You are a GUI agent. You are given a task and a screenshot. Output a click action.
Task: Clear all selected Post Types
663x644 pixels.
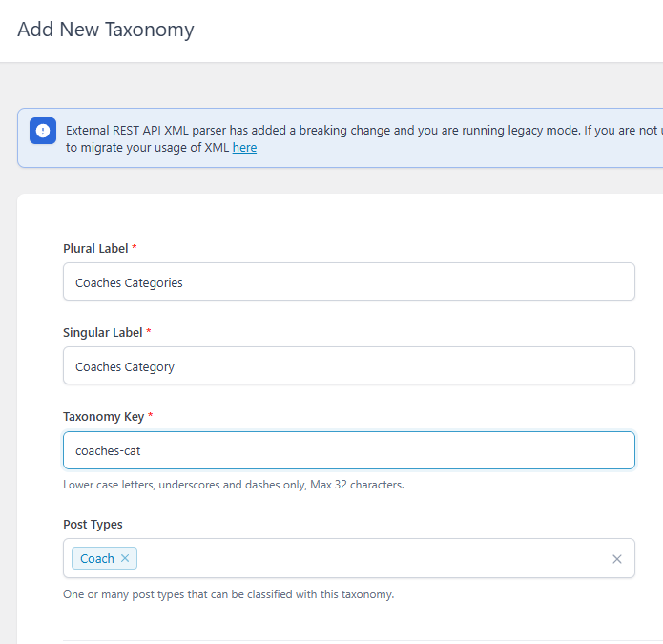(x=616, y=559)
